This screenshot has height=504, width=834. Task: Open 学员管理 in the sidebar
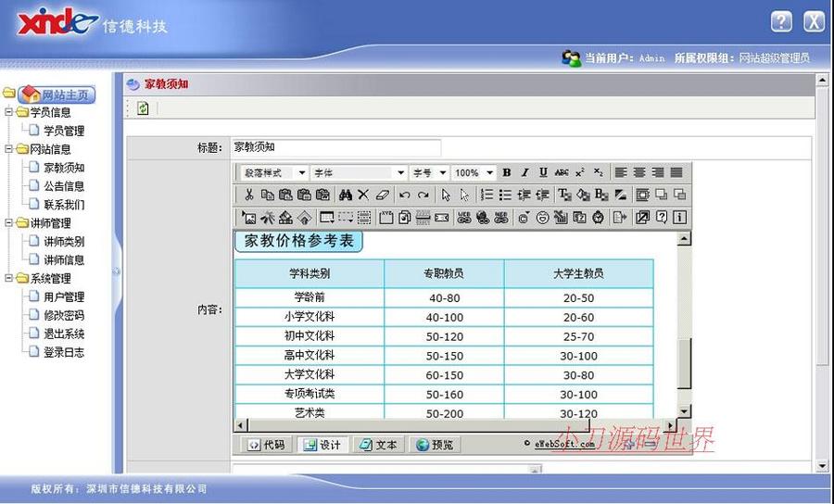pyautogui.click(x=64, y=131)
